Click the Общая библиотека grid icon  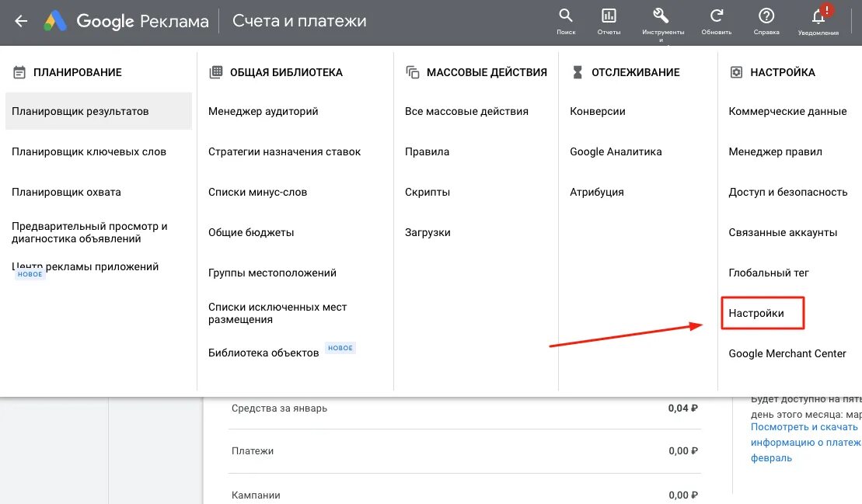tap(216, 72)
